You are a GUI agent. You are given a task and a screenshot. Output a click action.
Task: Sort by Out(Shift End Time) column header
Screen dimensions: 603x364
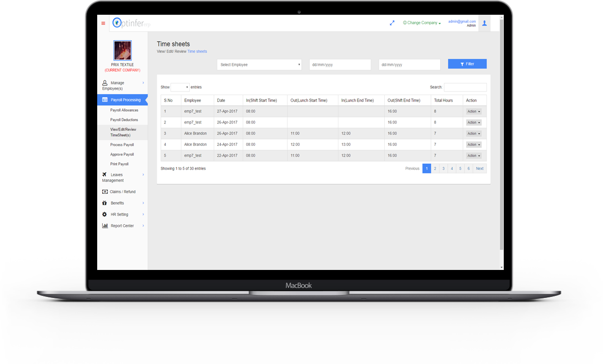pos(408,100)
